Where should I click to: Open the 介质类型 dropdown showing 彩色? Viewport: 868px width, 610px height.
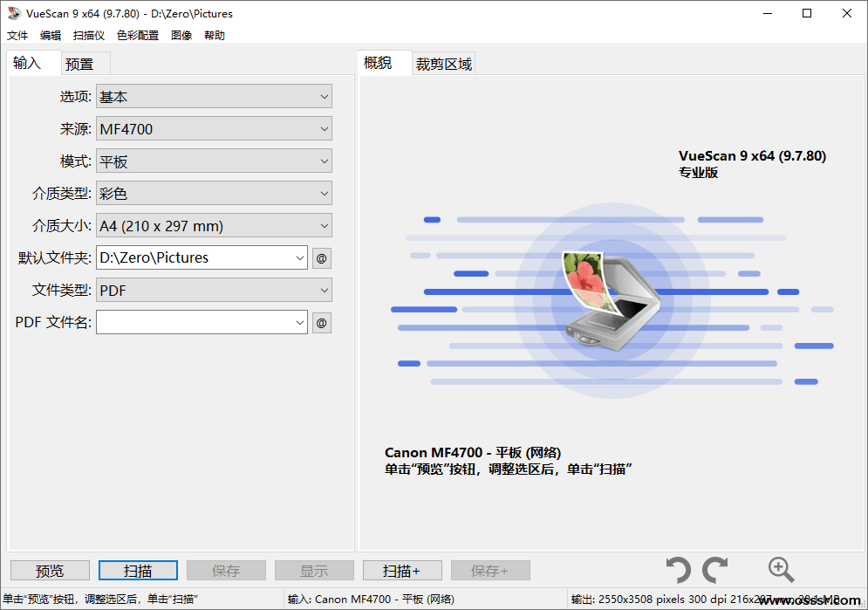215,193
